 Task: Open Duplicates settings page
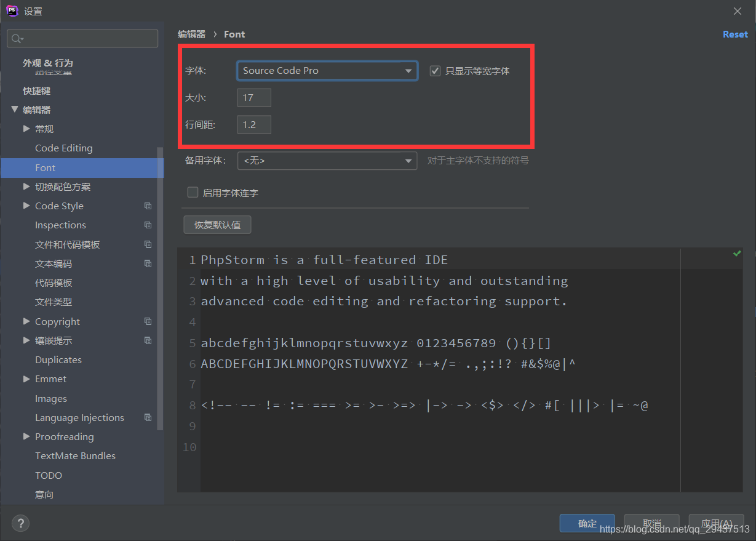(58, 359)
